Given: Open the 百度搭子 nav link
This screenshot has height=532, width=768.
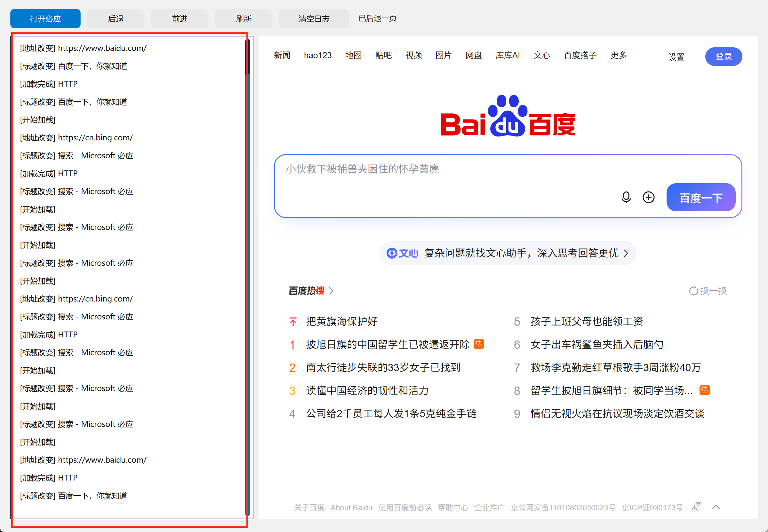Looking at the screenshot, I should [580, 55].
